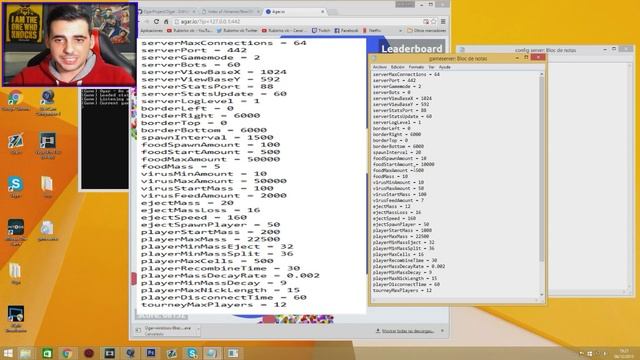Viewport: 640px width, 360px height.
Task: Click the config server Notepad title bar
Action: (545, 50)
